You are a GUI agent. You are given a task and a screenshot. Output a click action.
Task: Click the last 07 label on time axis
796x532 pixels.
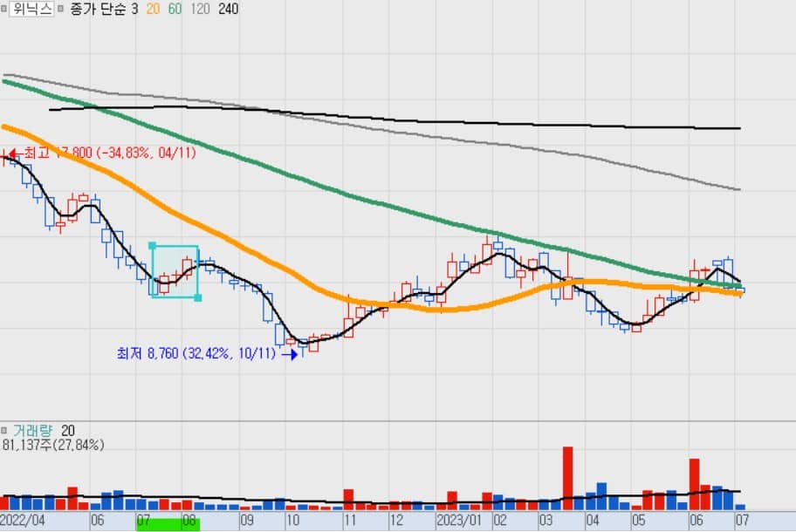(x=742, y=521)
